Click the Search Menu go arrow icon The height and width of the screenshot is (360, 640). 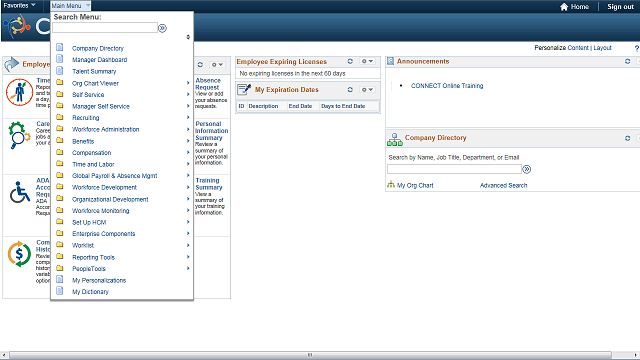point(162,28)
